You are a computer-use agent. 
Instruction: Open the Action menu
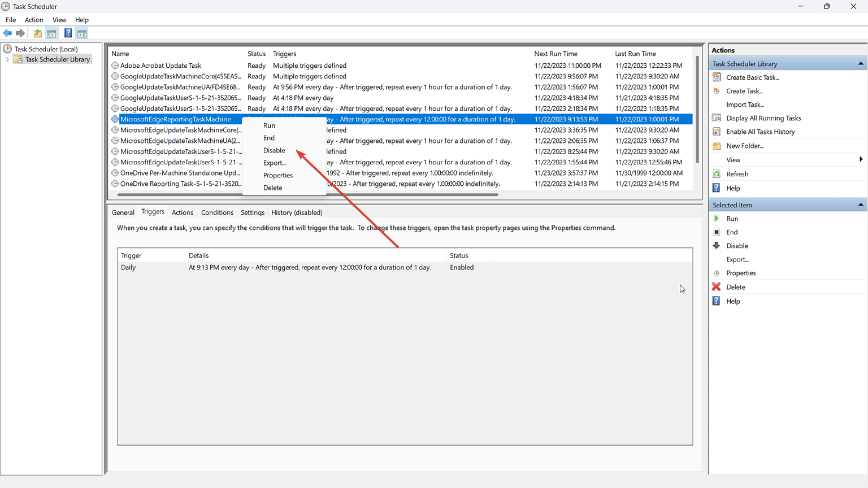34,19
